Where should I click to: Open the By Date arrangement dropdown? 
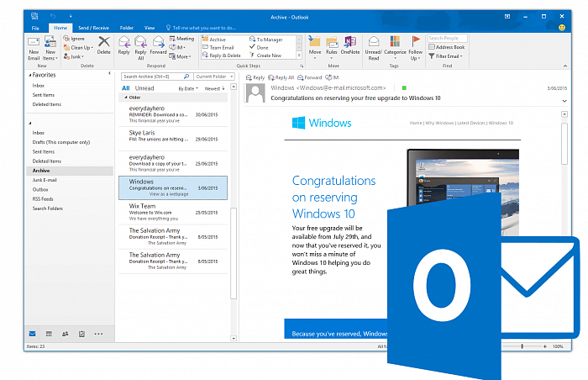pyautogui.click(x=187, y=88)
